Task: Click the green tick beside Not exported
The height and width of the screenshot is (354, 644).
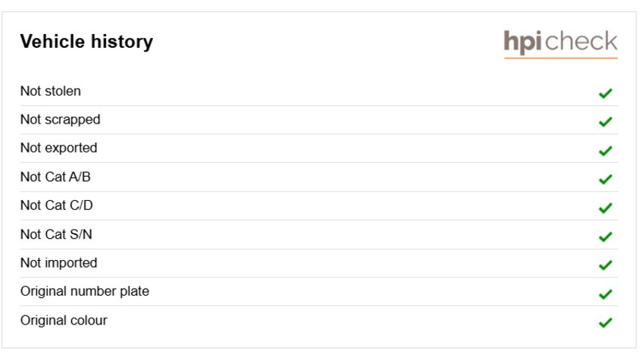Action: pyautogui.click(x=605, y=151)
